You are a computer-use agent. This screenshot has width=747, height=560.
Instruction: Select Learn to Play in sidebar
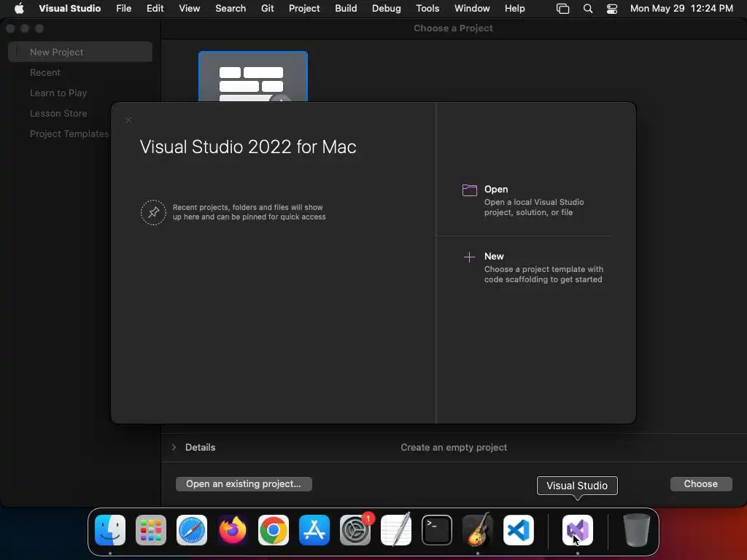58,93
